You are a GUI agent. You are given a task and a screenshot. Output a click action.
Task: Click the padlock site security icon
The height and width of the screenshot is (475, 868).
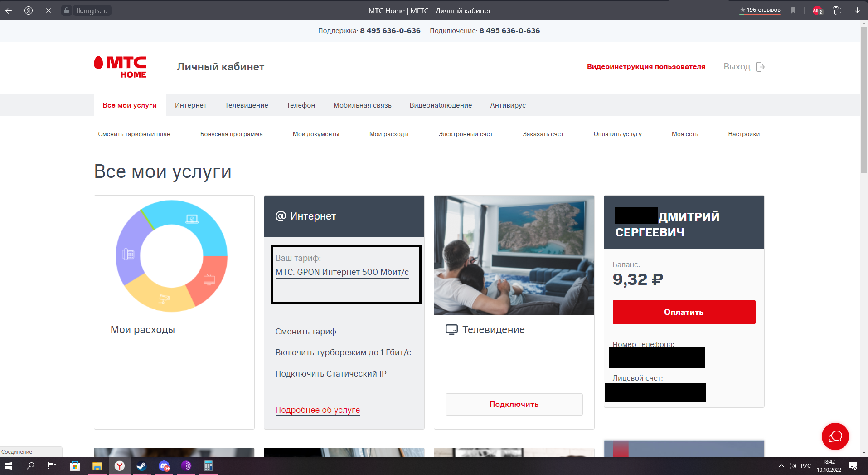tap(67, 10)
